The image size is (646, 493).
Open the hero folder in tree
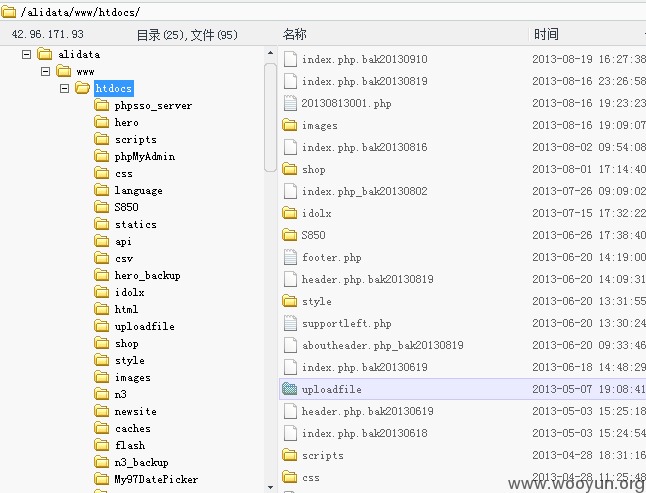126,122
